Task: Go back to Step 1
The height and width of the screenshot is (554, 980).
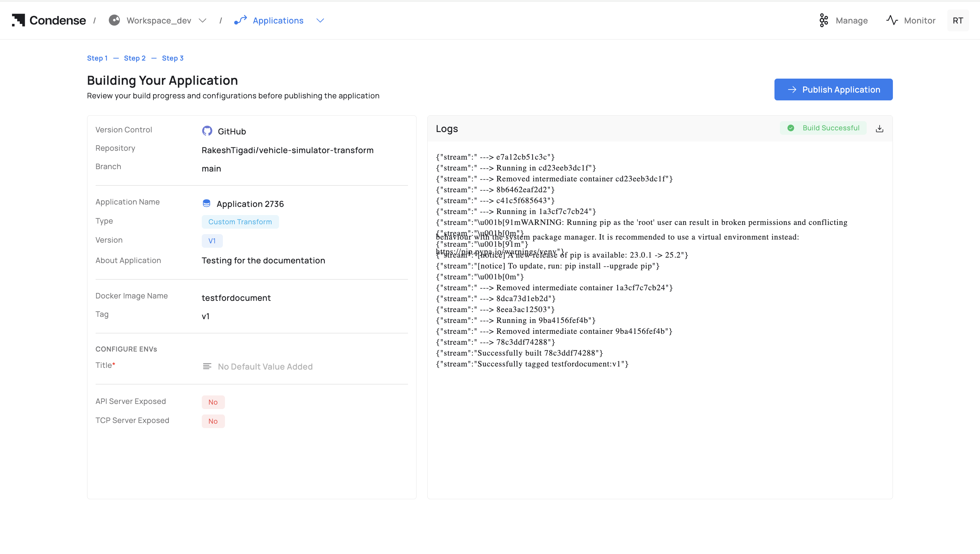Action: [97, 58]
